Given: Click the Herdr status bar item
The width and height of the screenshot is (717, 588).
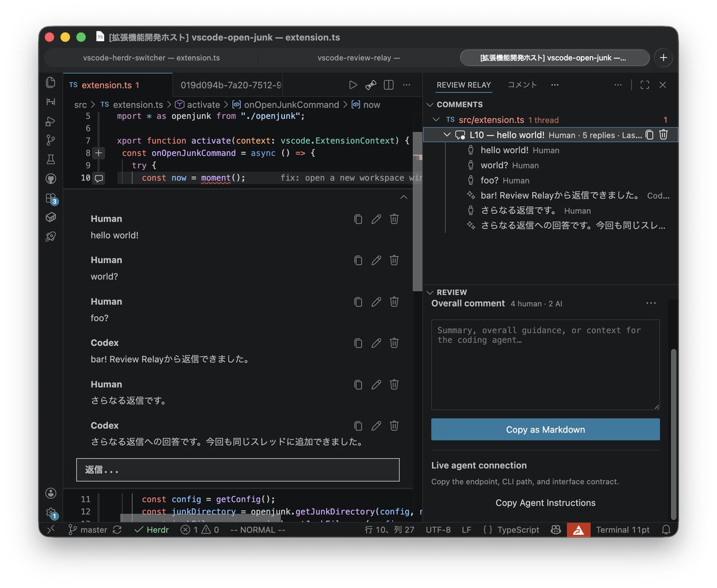Looking at the screenshot, I should point(152,529).
